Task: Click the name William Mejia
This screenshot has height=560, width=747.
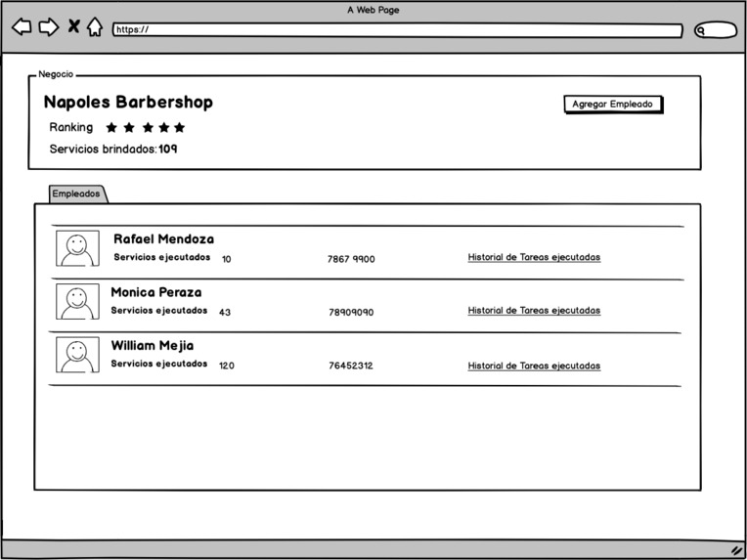Action: click(x=153, y=346)
